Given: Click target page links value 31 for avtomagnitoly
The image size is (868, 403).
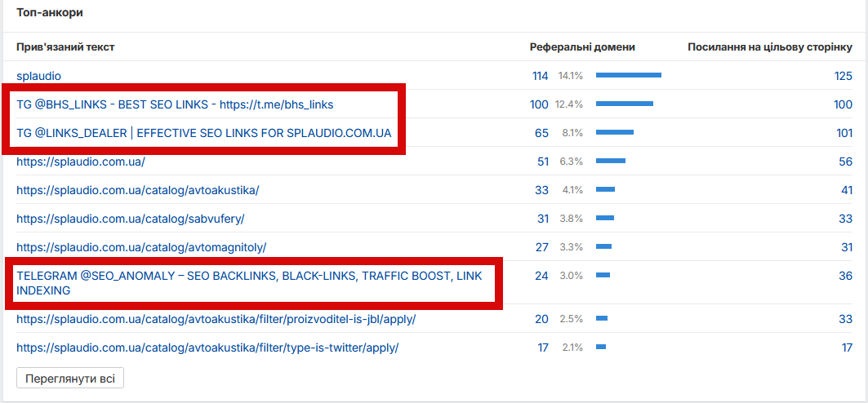Looking at the screenshot, I should tap(847, 248).
